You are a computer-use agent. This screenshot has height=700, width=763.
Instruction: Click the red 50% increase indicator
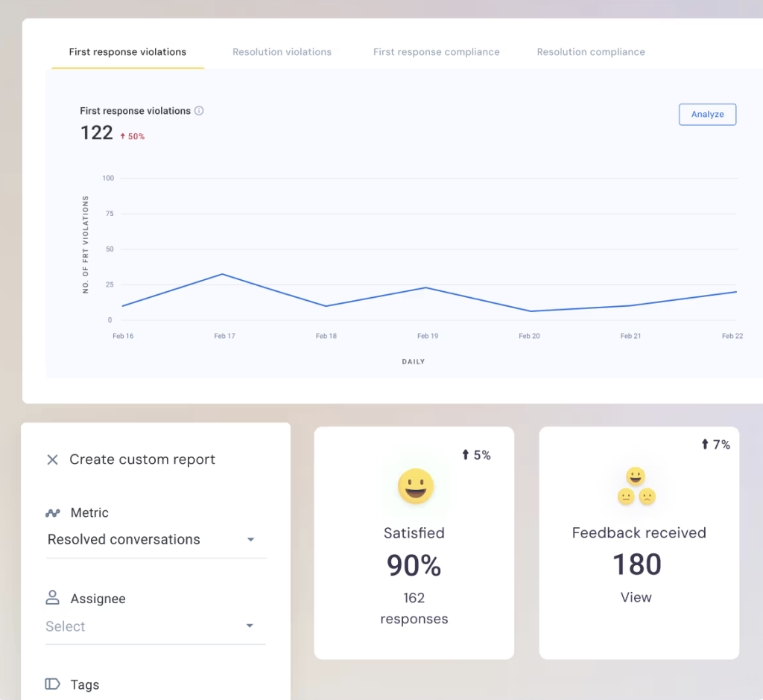[x=132, y=136]
